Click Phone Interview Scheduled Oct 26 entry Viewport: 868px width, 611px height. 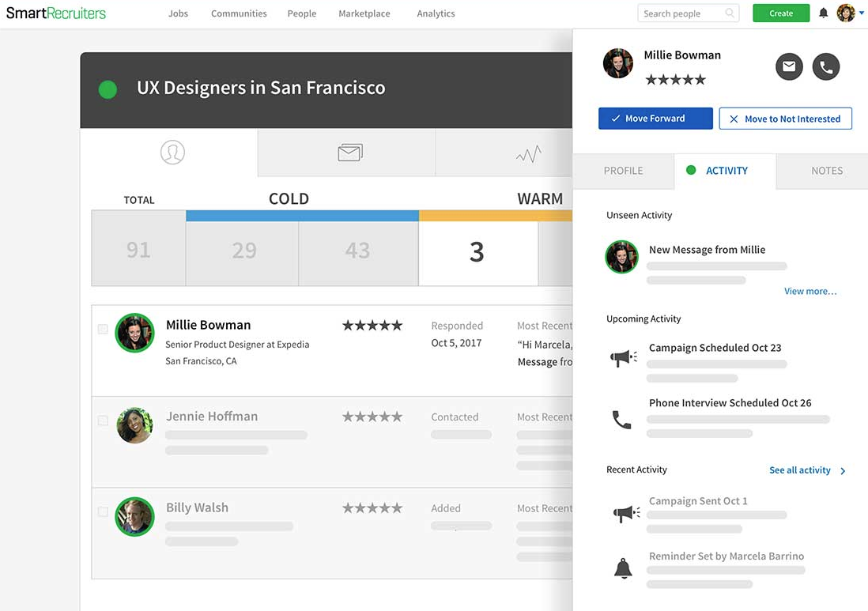(730, 403)
